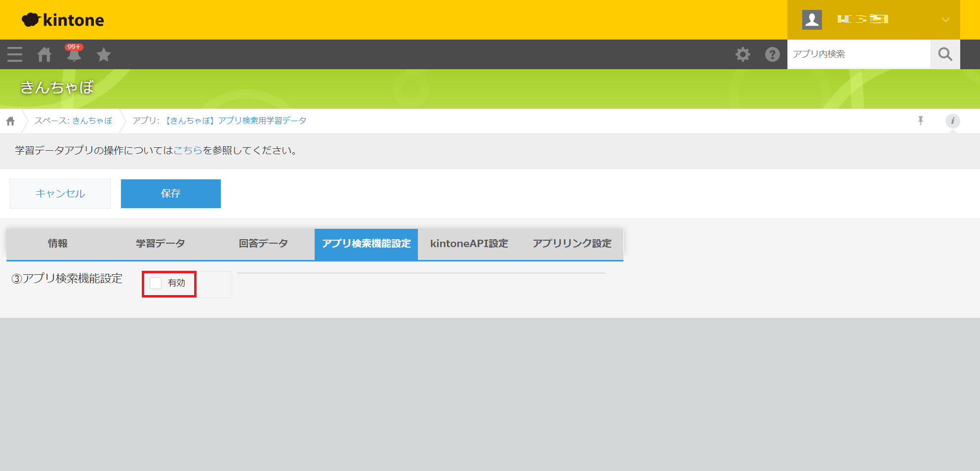
Task: Open the notifications bell with 99+ badge
Action: [74, 54]
